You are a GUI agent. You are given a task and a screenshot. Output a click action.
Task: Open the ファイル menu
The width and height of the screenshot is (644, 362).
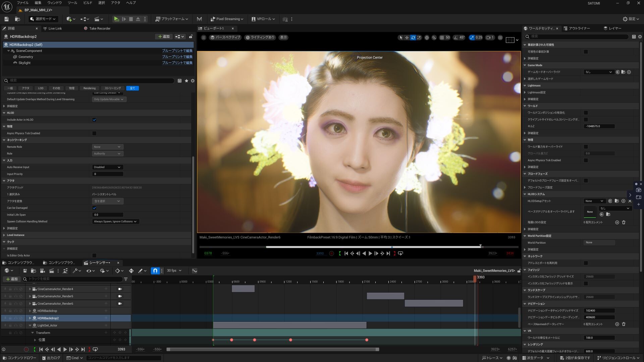[x=22, y=3]
